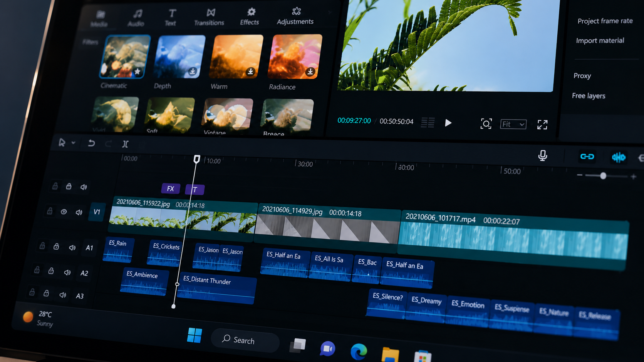Click the Free layers option
The image size is (644, 362).
point(589,95)
